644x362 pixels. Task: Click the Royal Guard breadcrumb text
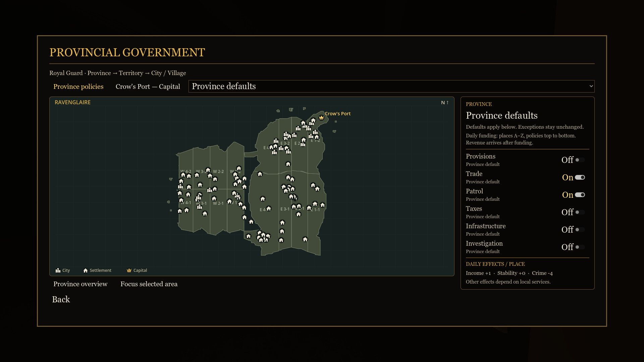tap(66, 73)
